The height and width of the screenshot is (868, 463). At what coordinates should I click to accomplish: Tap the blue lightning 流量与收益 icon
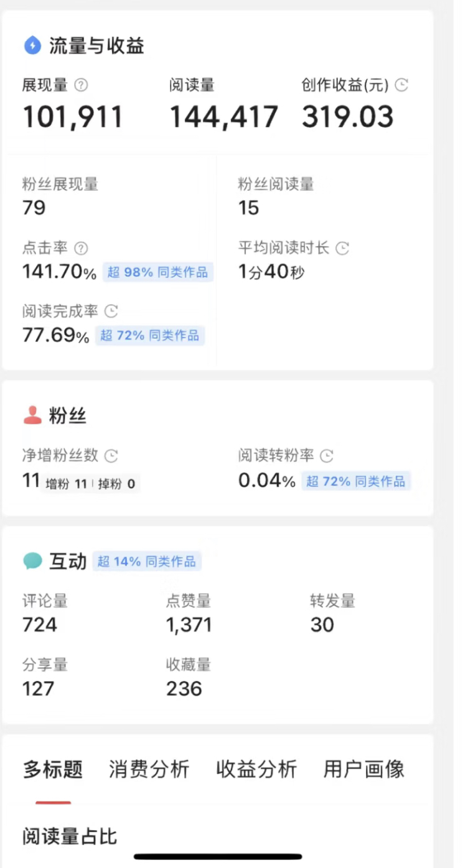coord(32,45)
